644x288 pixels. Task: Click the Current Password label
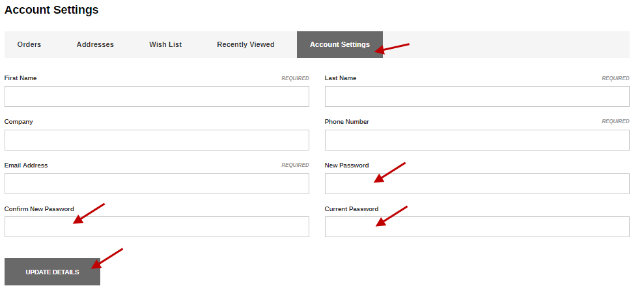[352, 209]
